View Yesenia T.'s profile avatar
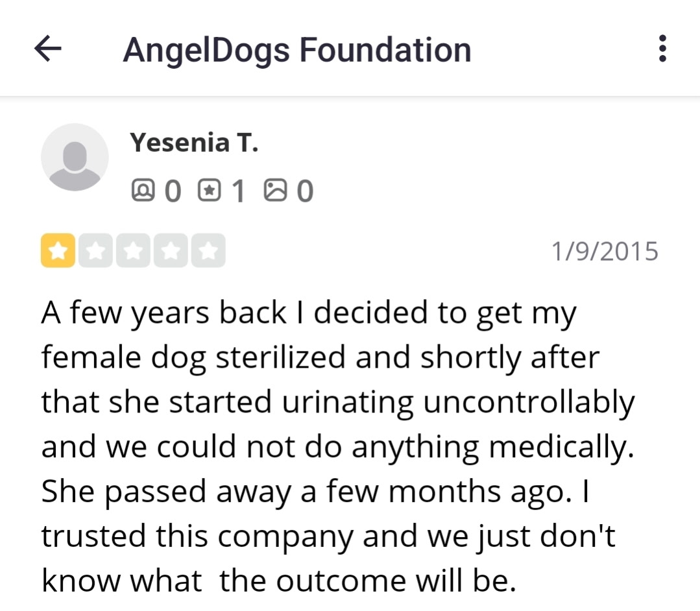700x611 pixels. (x=75, y=156)
